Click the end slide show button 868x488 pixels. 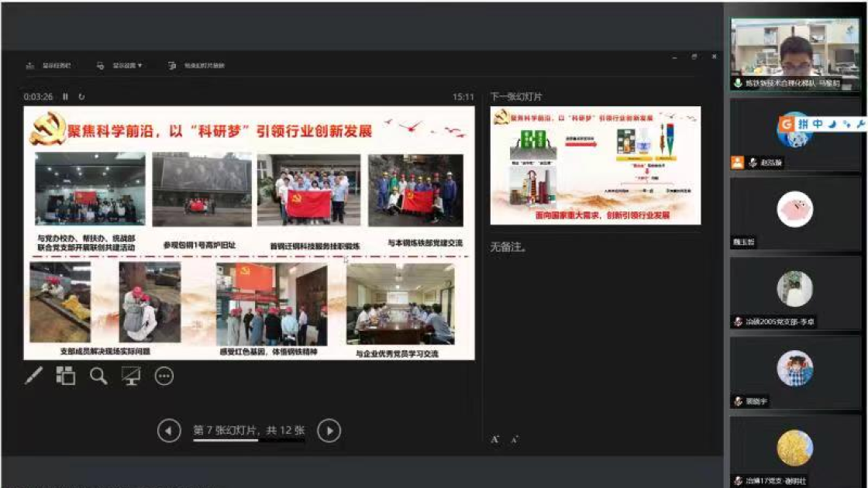(x=197, y=66)
